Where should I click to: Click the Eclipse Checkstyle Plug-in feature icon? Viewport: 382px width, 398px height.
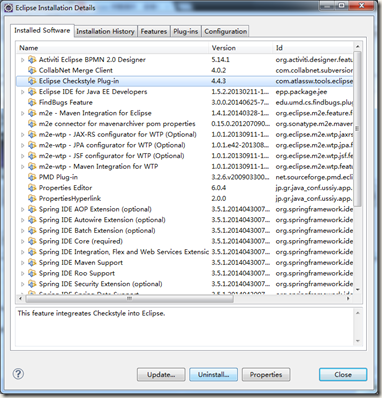32,81
